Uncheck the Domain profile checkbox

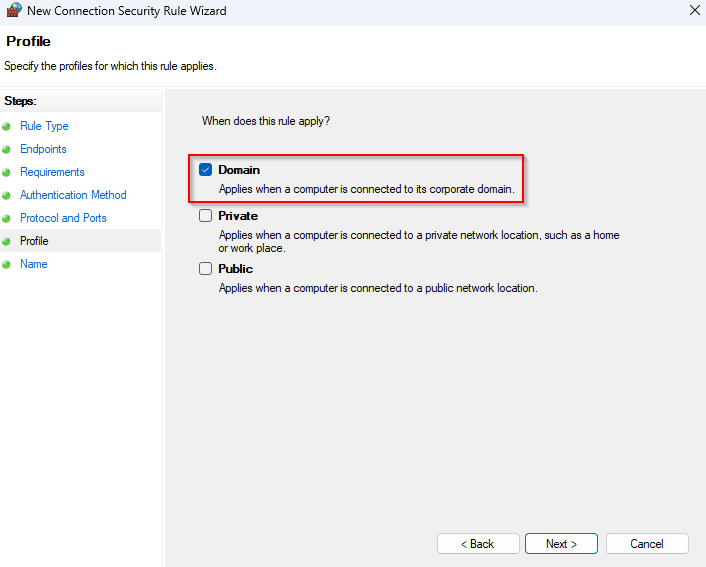tap(206, 170)
